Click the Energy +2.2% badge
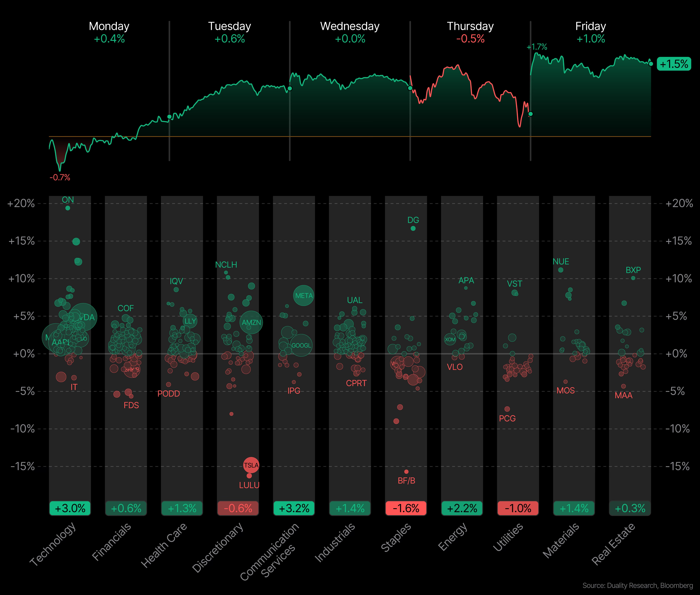Screen dimensions: 700x595 pyautogui.click(x=462, y=508)
